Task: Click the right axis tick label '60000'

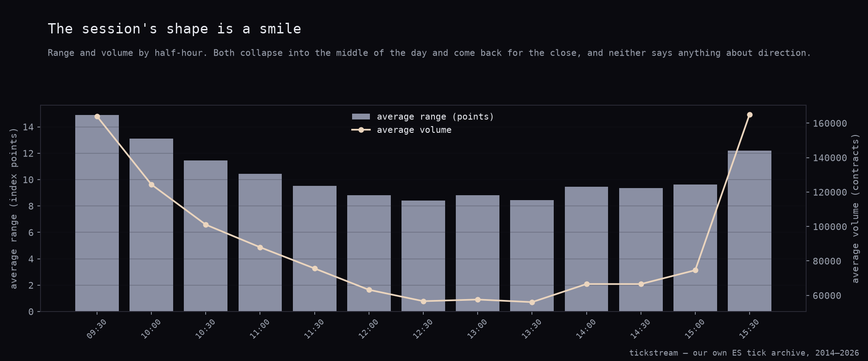Action: pyautogui.click(x=827, y=296)
